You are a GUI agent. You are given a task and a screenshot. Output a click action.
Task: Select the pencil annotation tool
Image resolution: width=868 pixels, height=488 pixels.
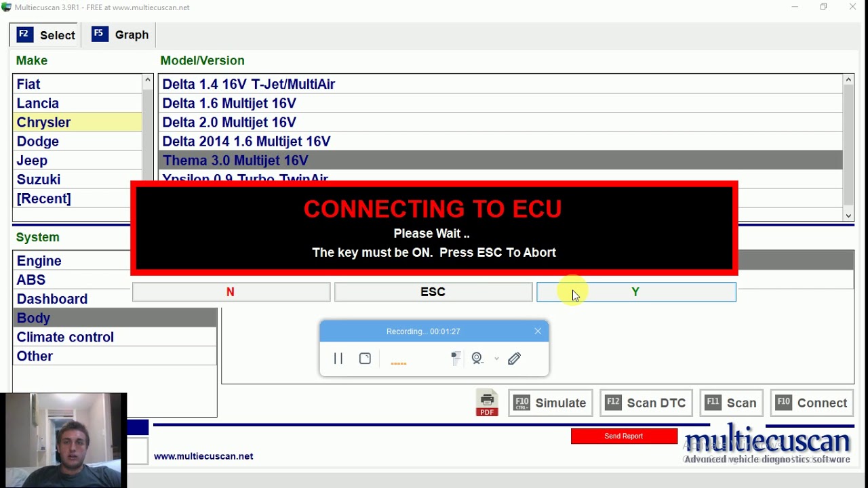point(514,359)
